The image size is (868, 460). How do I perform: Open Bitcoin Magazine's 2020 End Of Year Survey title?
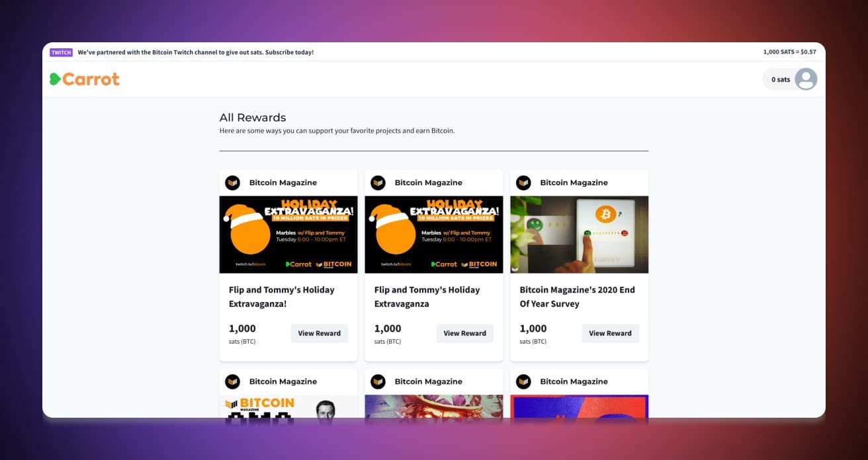pos(577,297)
